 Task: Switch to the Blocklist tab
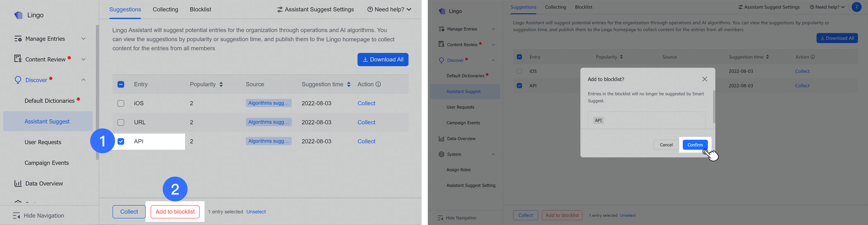point(200,10)
